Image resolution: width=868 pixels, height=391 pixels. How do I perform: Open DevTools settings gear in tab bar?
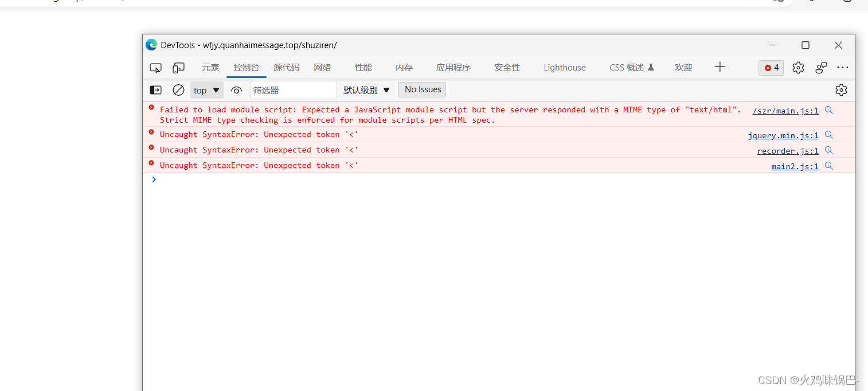[798, 68]
